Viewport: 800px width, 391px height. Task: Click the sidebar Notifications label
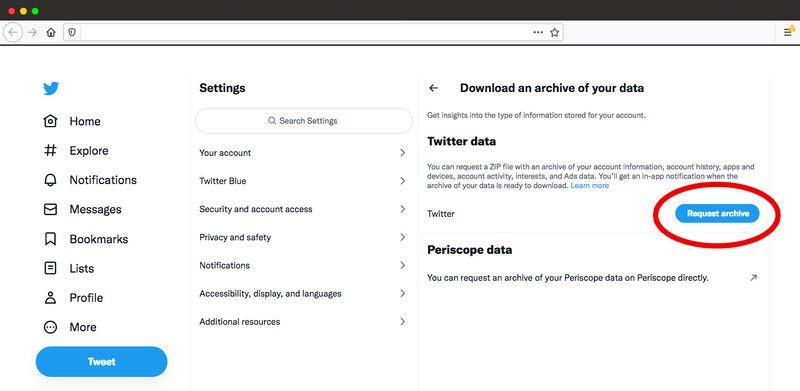click(x=103, y=180)
